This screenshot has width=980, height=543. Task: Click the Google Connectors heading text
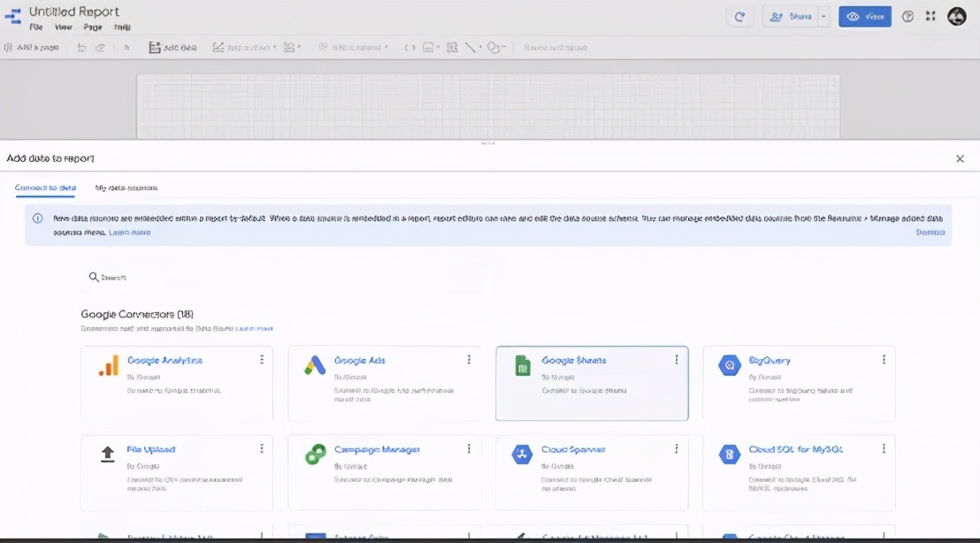(137, 314)
